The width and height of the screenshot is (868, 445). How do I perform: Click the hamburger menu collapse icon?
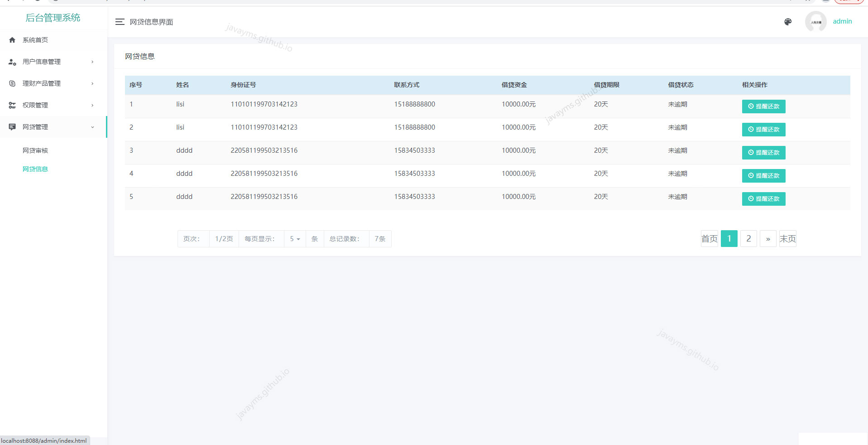(120, 22)
